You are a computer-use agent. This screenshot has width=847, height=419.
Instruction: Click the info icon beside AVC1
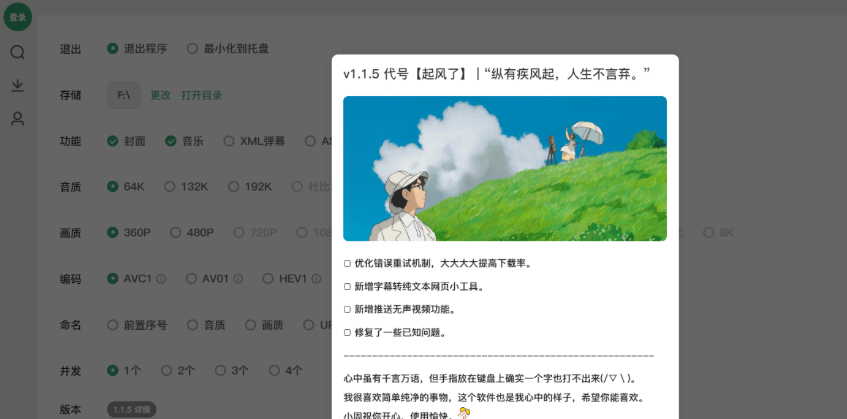[161, 279]
